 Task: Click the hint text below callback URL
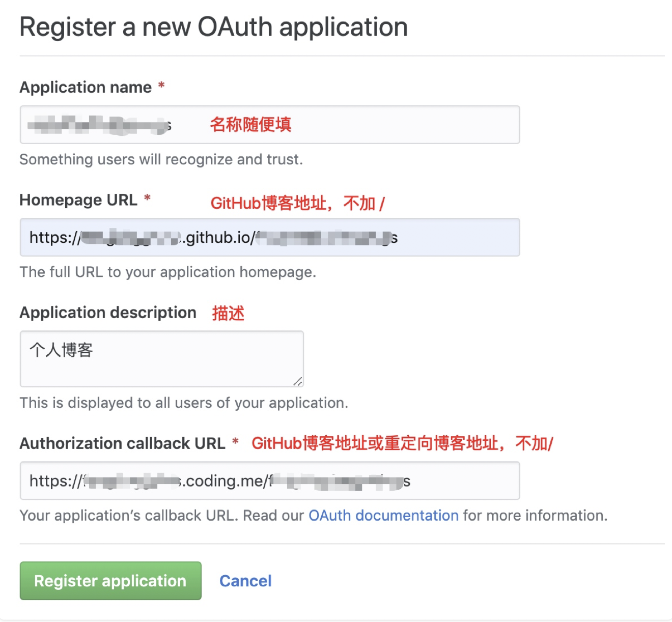[314, 515]
